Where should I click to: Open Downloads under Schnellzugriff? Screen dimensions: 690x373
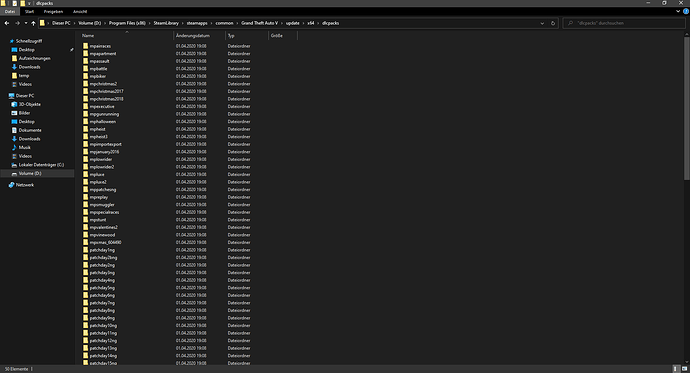click(29, 67)
